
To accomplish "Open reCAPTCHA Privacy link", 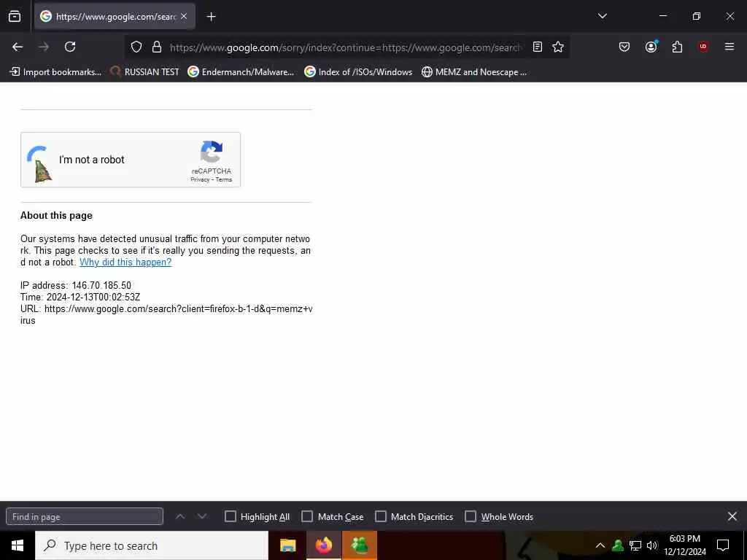I will coord(200,179).
